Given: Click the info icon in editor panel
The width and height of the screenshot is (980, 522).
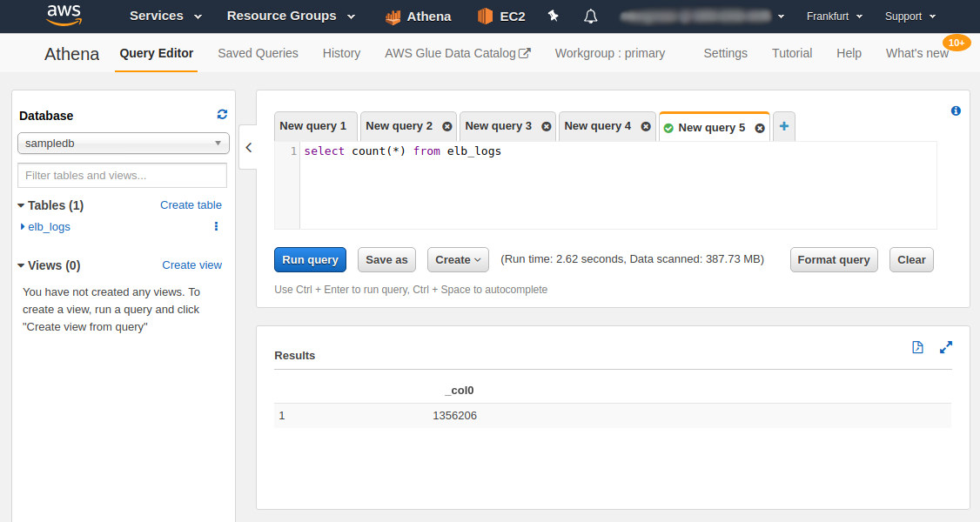Looking at the screenshot, I should coord(956,110).
